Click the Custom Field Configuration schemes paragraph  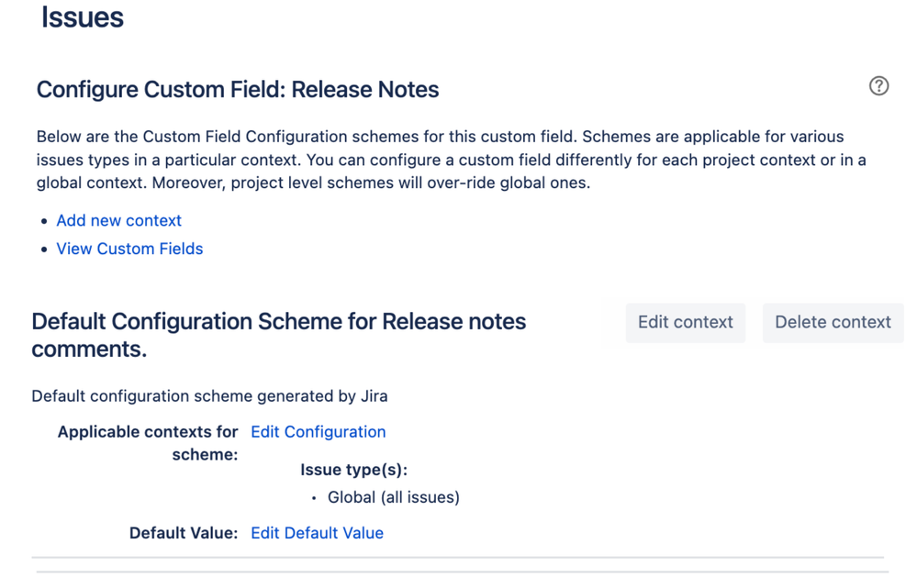coord(451,160)
